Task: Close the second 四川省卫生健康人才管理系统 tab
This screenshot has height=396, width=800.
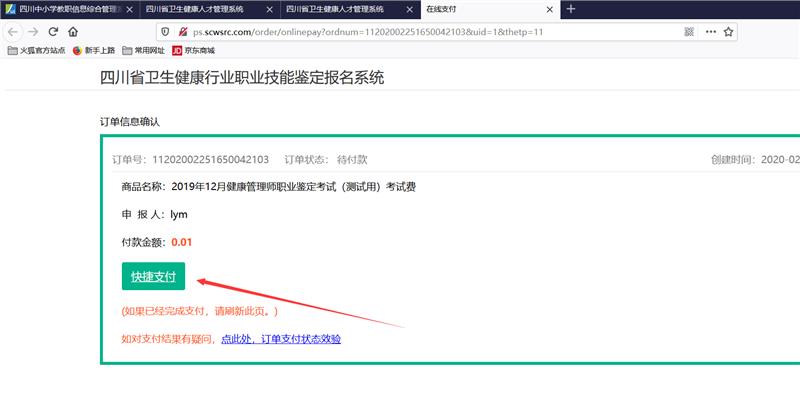Action: pyautogui.click(x=270, y=10)
